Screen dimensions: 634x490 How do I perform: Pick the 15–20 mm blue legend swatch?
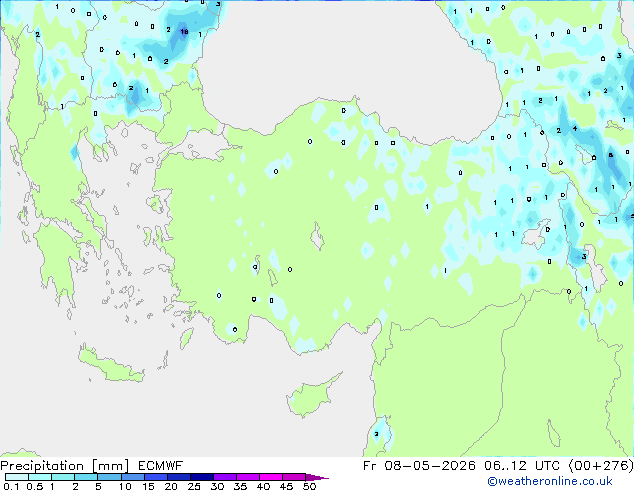coord(155,477)
